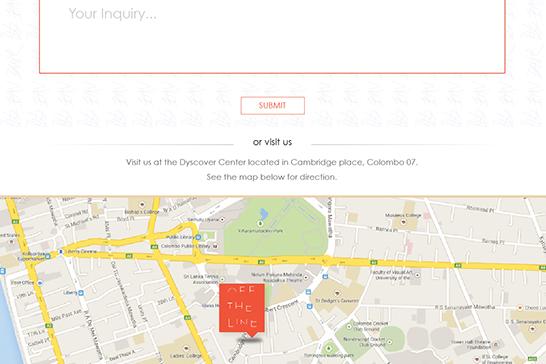This screenshot has height=364, width=546.
Task: Click the Nelum Pokuna Mahinda Rajapaksa Theatre marker
Action: tap(306, 277)
